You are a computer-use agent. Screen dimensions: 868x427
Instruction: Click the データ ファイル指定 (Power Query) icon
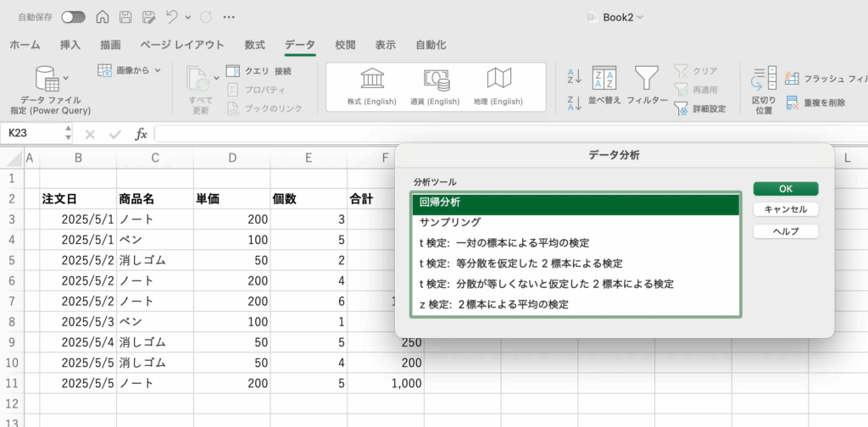pyautogui.click(x=47, y=79)
